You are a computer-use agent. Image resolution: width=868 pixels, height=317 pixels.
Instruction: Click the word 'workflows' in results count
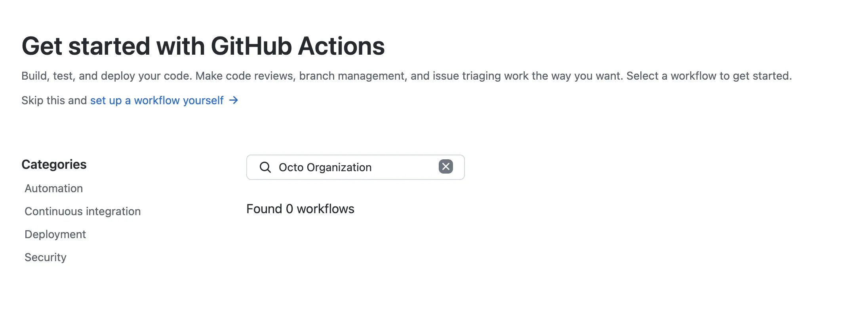(325, 209)
